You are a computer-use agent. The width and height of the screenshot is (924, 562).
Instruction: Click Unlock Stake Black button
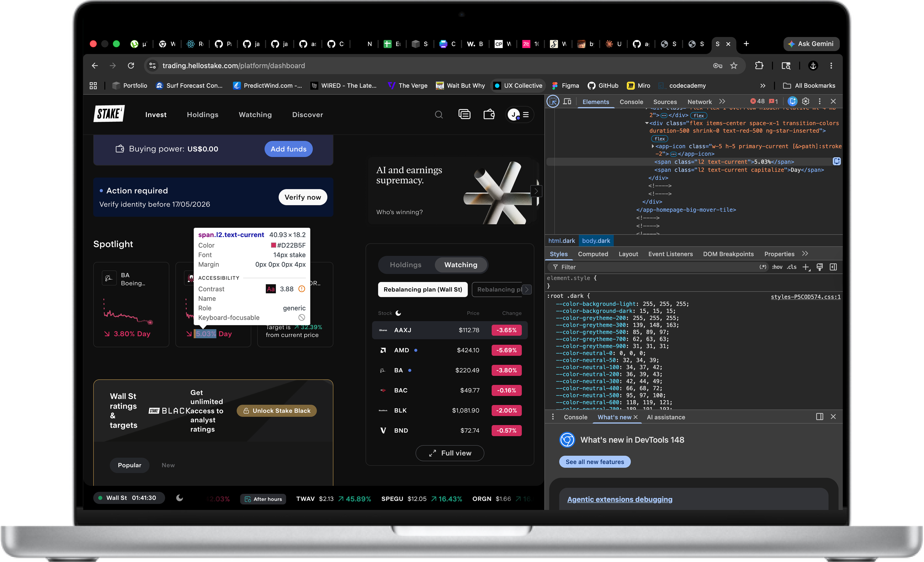click(277, 411)
